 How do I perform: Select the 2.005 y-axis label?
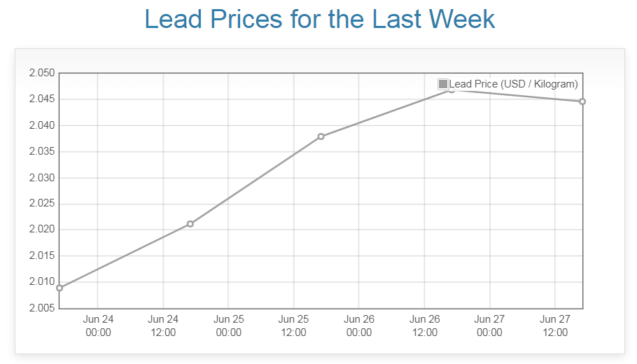41,308
